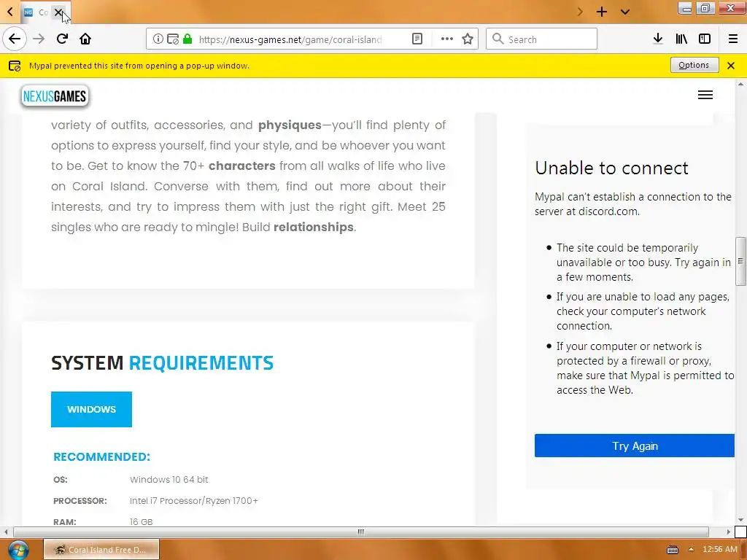747x560 pixels.
Task: Open the browser hamburger menu
Action: click(x=733, y=39)
